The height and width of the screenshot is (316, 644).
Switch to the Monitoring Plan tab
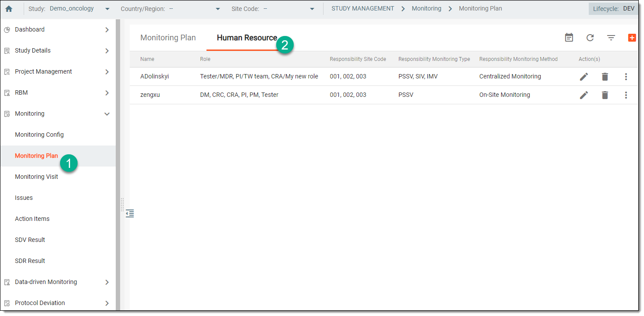168,38
